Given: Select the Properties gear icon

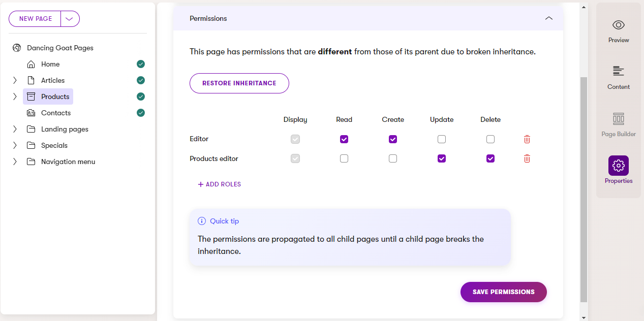Looking at the screenshot, I should (618, 166).
